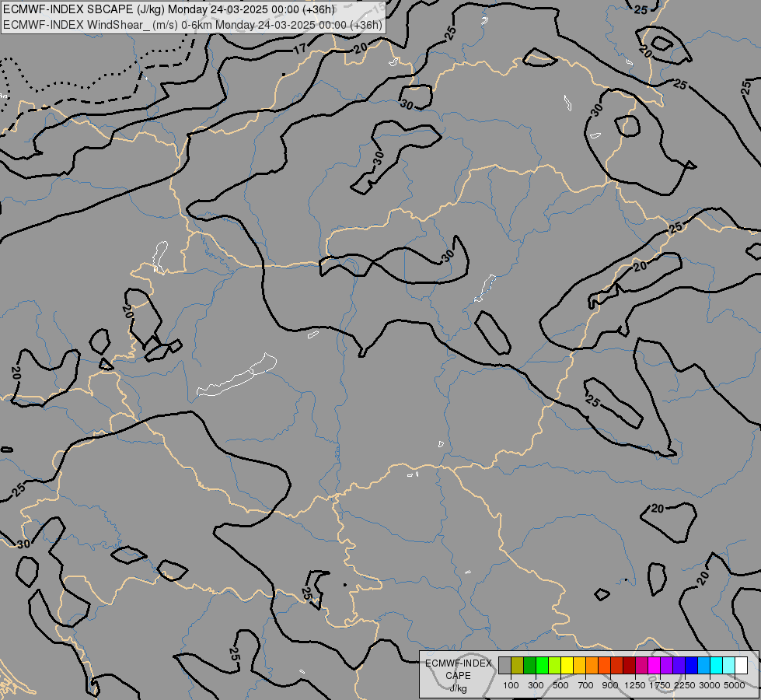Viewport: 761px width, 700px height.
Task: Click the white swatch above 5000 J/kg
Action: tap(741, 665)
